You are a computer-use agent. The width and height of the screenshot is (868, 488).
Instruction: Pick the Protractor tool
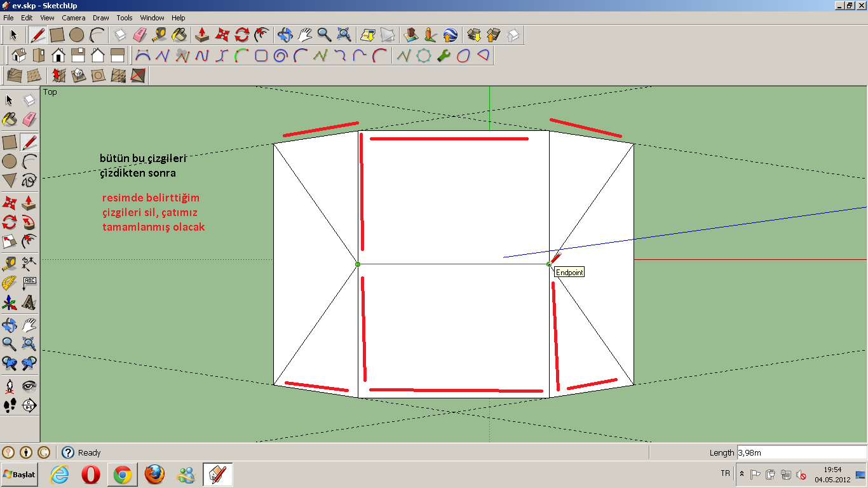10,283
